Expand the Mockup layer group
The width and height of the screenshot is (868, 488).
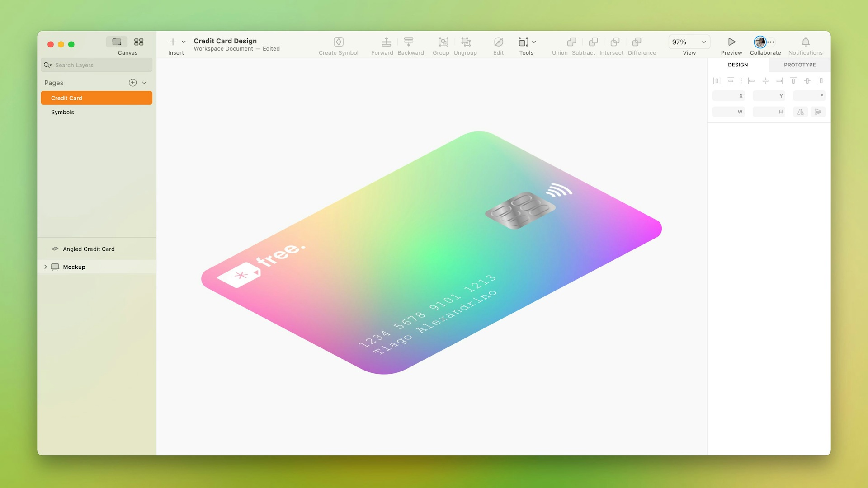[x=45, y=267]
